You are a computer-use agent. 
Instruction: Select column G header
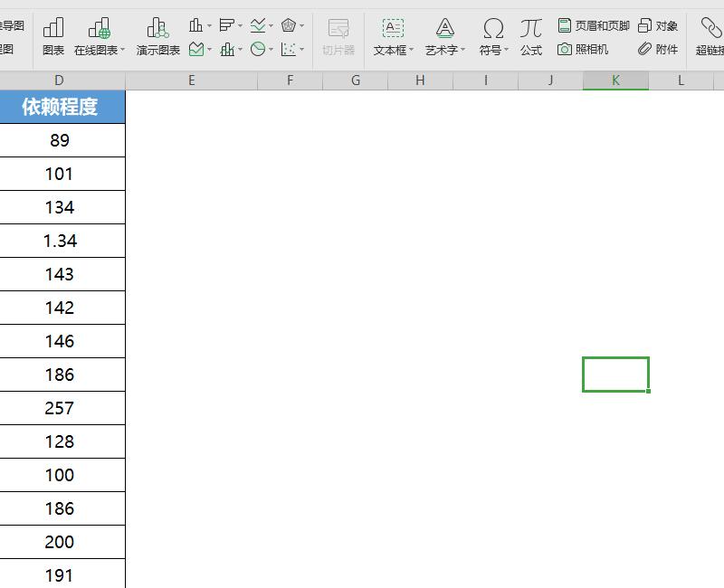click(x=355, y=81)
